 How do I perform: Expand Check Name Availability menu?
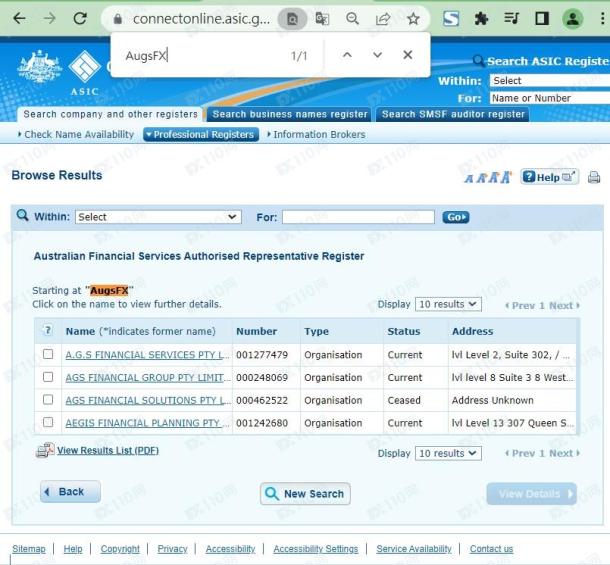pyautogui.click(x=76, y=135)
